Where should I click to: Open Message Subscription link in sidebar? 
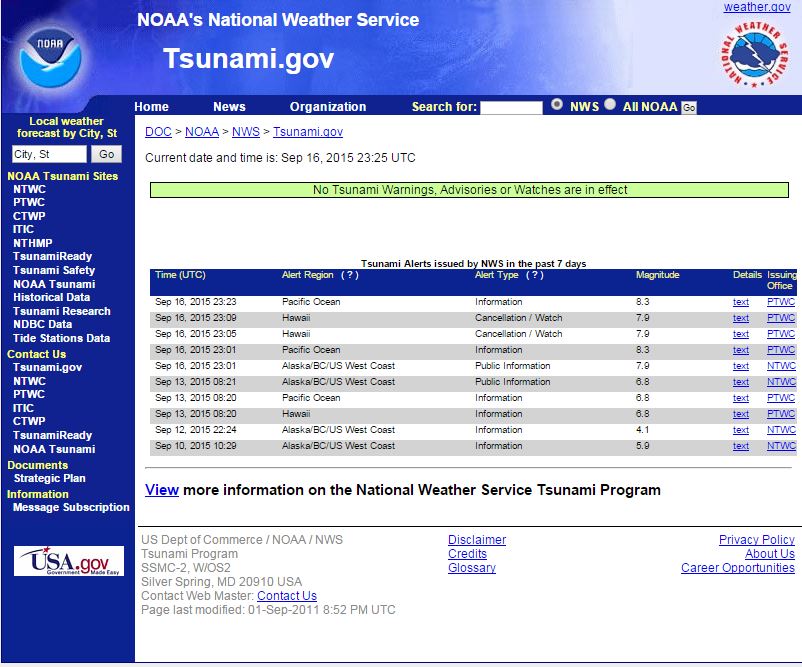71,507
